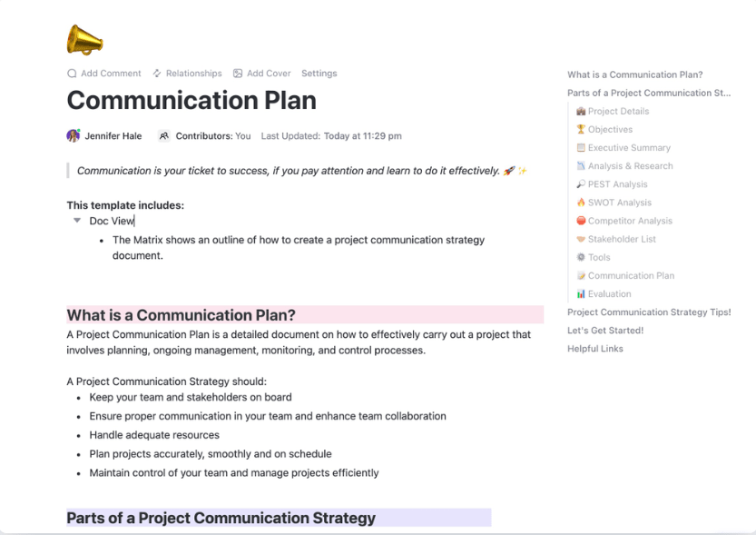Click the Objectives trophy icon in outline
This screenshot has height=535, width=756.
[x=581, y=129]
